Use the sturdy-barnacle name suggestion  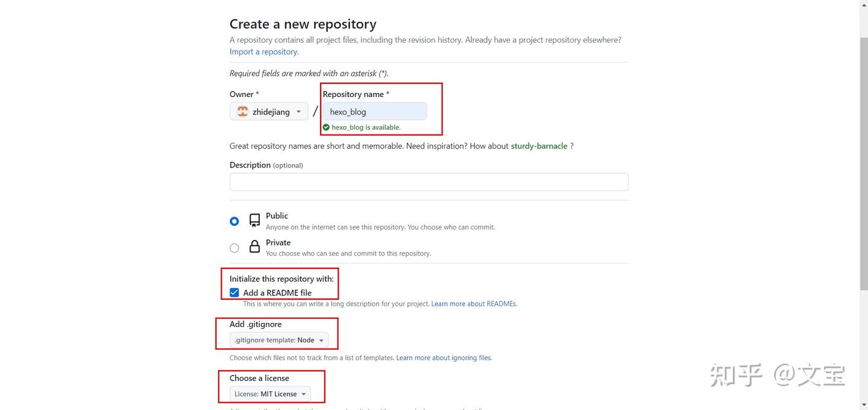point(539,146)
